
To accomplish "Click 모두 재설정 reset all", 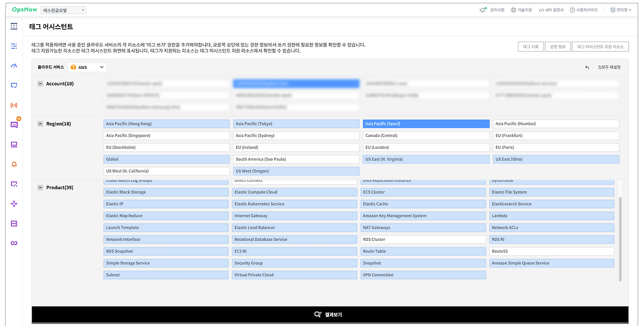I will click(609, 67).
